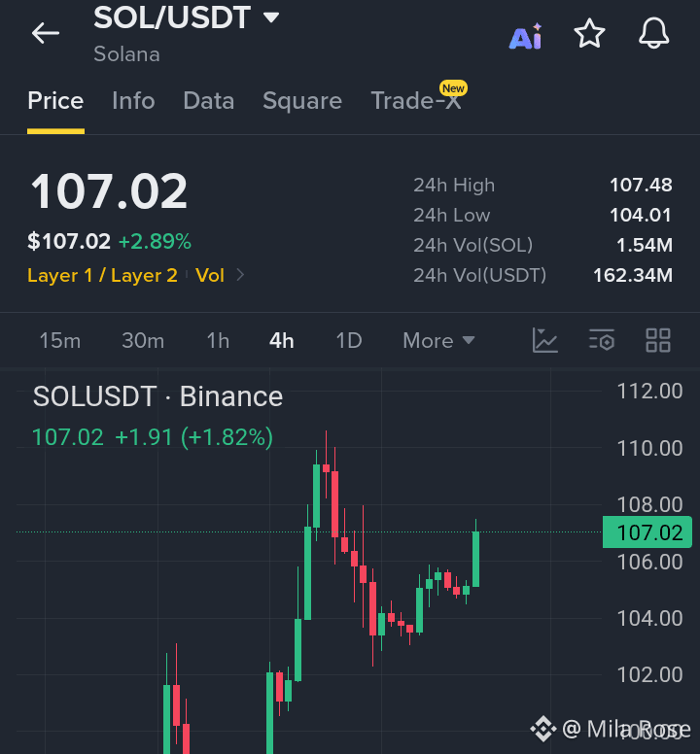700x754 pixels.
Task: Select the 1D timeframe
Action: [x=349, y=341]
